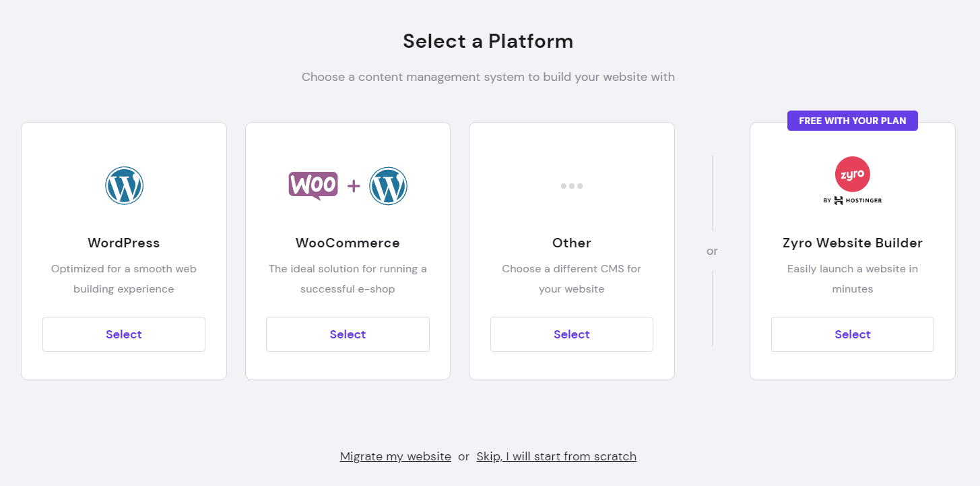Click the Zyro circular logo
Screen dimensions: 980x486
click(x=853, y=174)
